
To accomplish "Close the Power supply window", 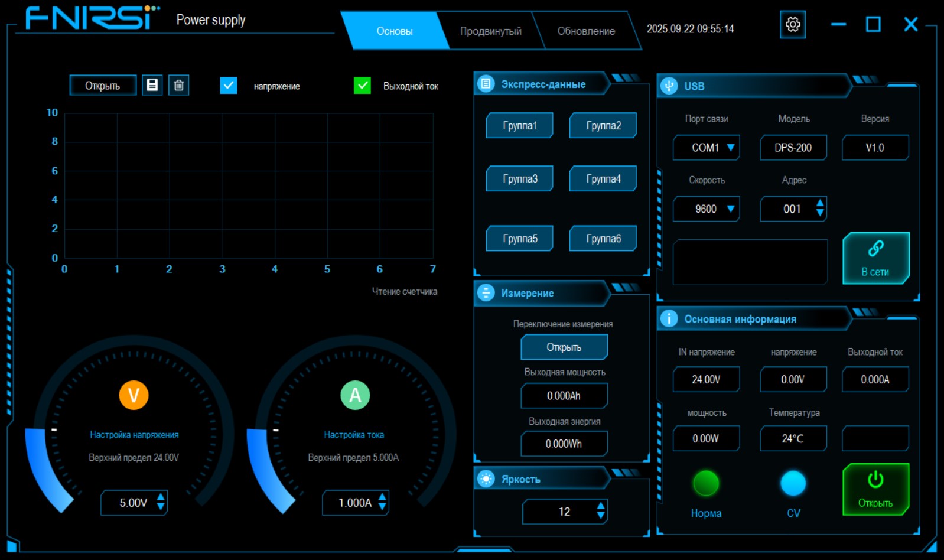I will [911, 25].
